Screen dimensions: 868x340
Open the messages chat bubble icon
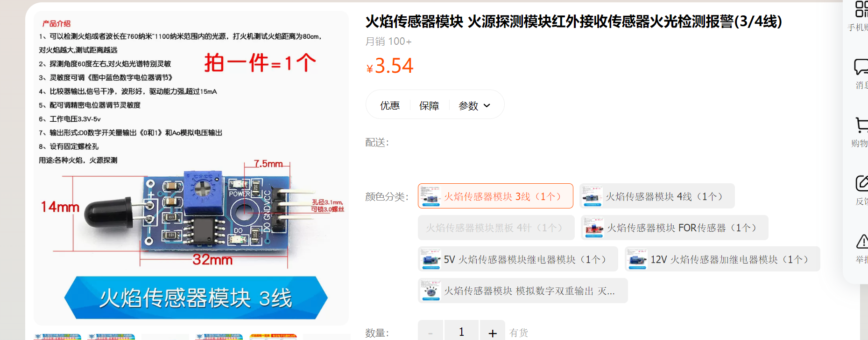click(x=861, y=67)
